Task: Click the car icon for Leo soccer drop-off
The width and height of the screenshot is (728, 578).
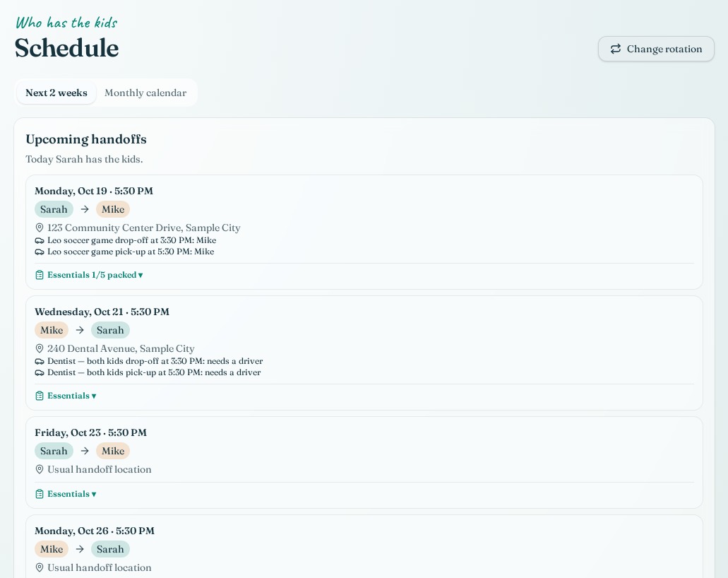Action: (40, 241)
